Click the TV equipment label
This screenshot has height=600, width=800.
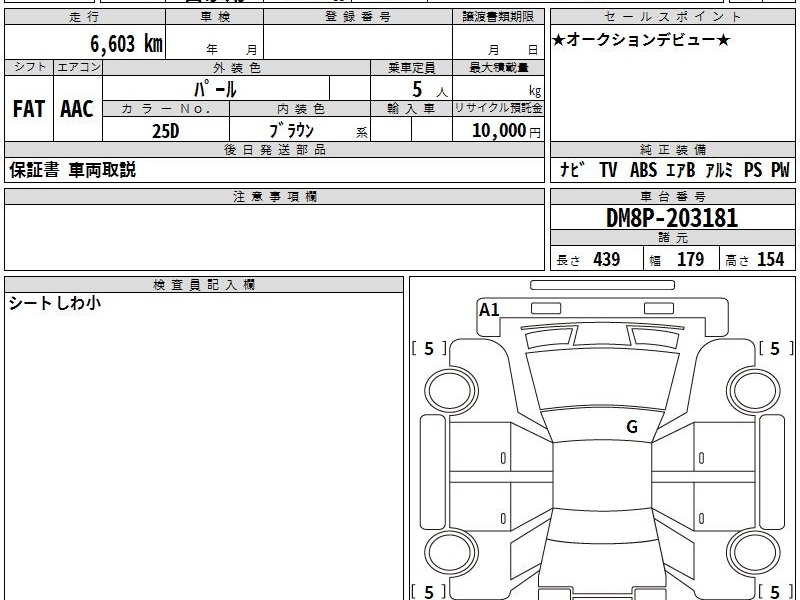pos(608,169)
